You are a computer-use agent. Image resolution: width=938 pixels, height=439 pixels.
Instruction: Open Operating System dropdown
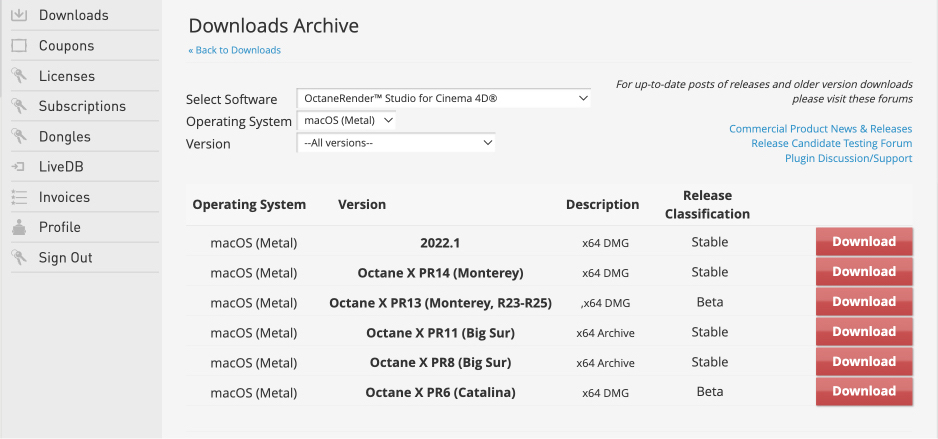pos(346,121)
